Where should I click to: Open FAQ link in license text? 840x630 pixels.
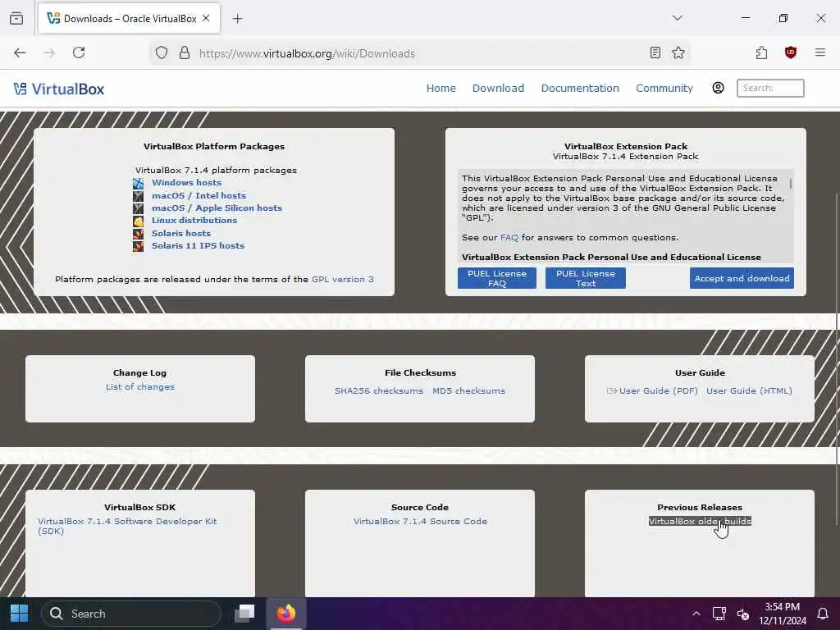509,237
